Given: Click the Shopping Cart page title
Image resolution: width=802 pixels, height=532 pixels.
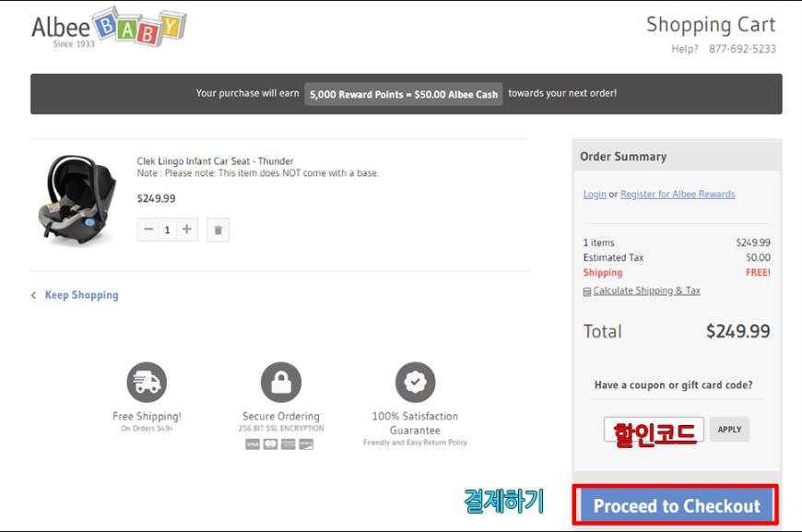Looking at the screenshot, I should [711, 25].
